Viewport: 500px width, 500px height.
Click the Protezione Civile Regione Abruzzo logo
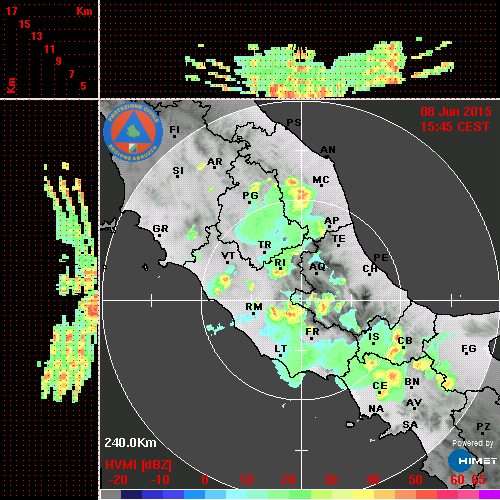click(x=133, y=132)
